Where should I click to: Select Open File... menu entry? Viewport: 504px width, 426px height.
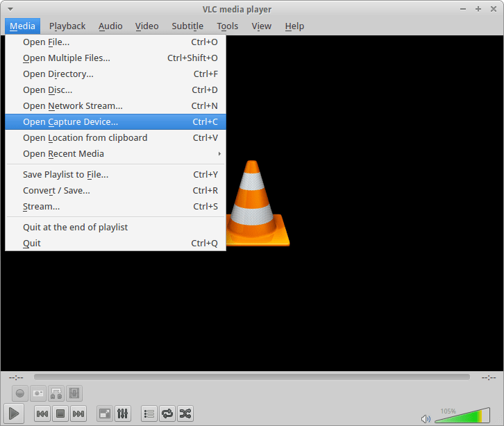pos(116,42)
